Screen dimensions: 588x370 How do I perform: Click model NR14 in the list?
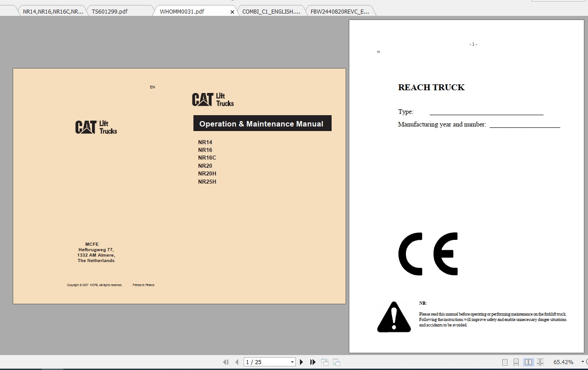(205, 142)
